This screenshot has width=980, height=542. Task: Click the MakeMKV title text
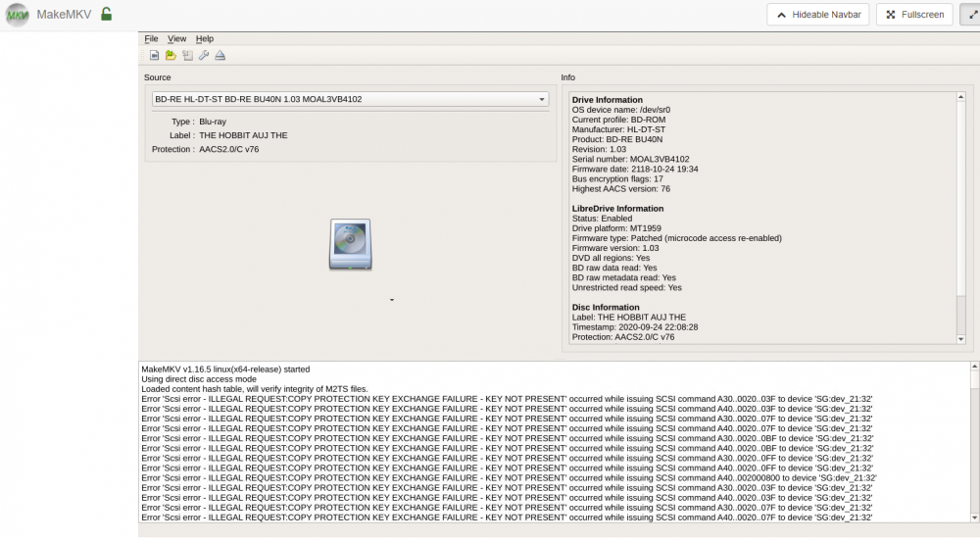(x=64, y=15)
